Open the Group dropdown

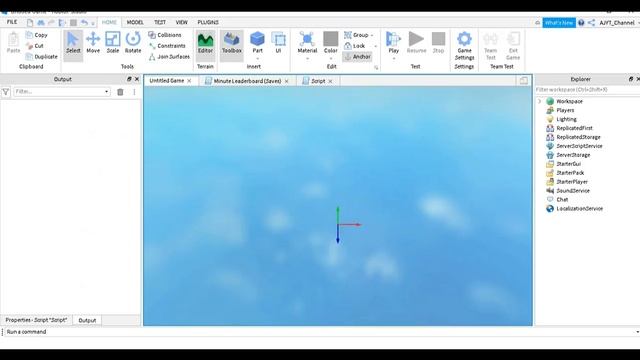pyautogui.click(x=372, y=36)
